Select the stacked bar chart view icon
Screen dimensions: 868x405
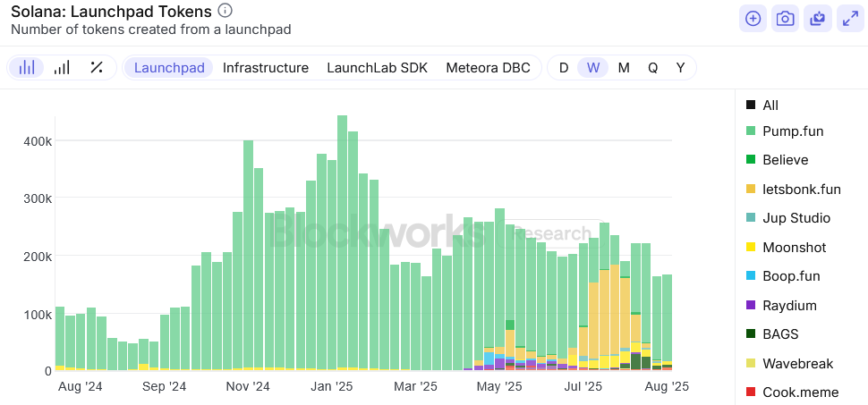point(27,68)
